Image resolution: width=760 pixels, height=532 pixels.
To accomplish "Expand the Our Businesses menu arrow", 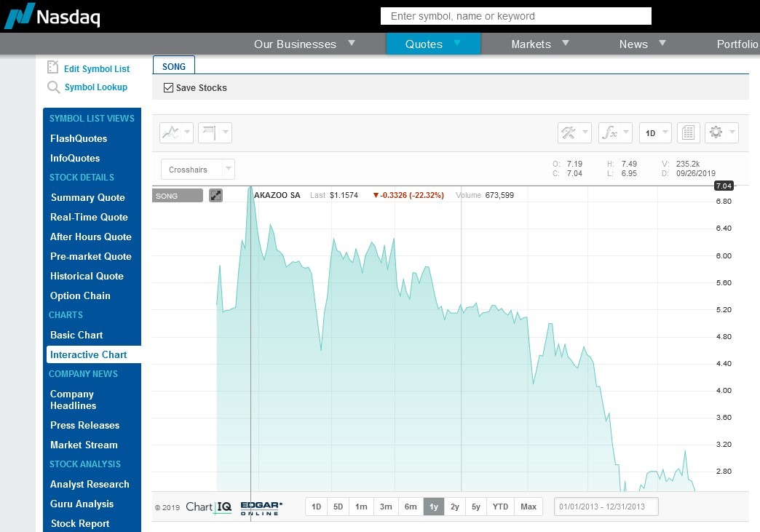I will click(352, 43).
